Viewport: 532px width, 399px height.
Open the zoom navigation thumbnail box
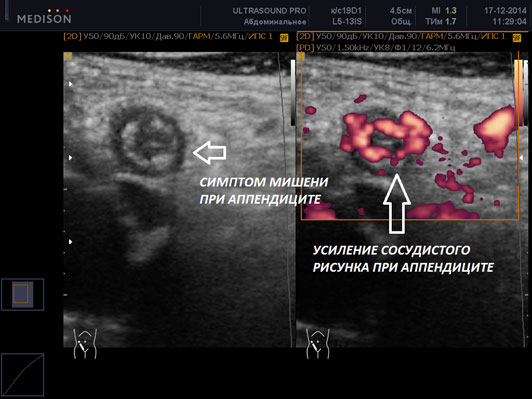22,294
